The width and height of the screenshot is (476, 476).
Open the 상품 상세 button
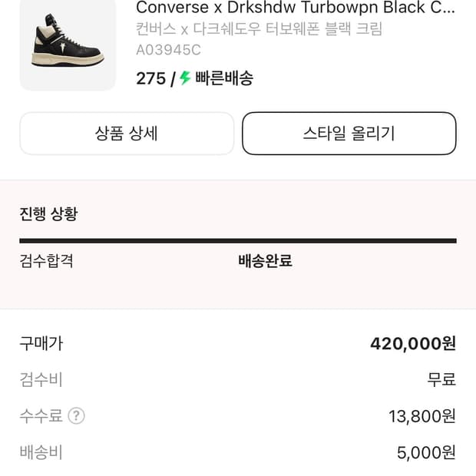point(127,134)
